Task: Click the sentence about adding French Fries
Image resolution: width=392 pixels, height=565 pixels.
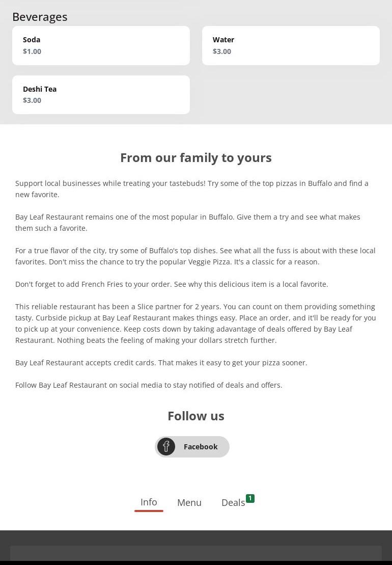Action: pyautogui.click(x=172, y=284)
